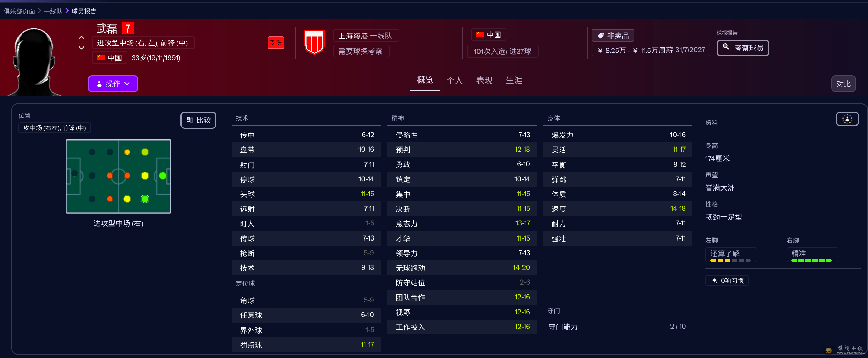Click the compare icon inside 比较 button
Image resolution: width=868 pixels, height=358 pixels.
(190, 120)
